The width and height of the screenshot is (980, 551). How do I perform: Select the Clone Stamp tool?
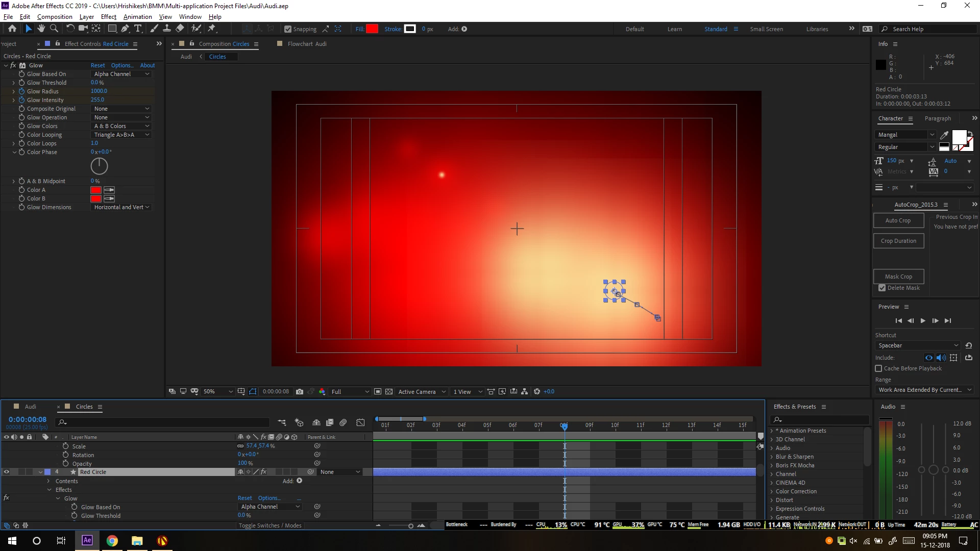[x=167, y=29]
